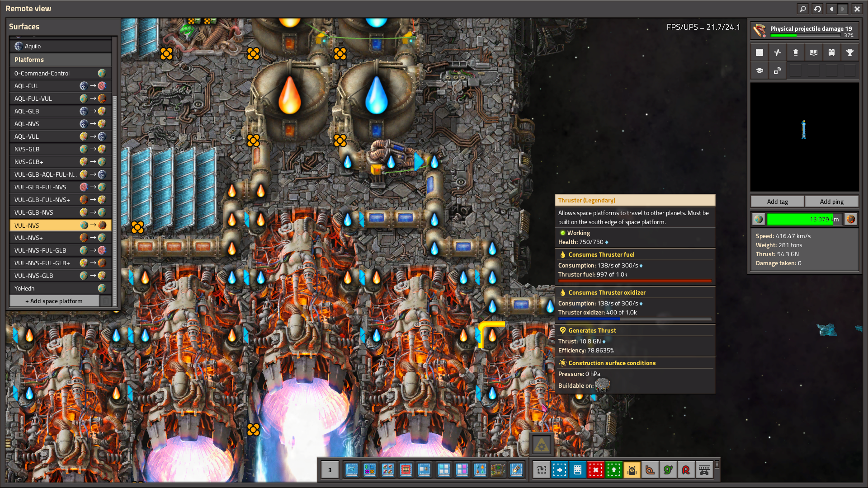This screenshot has height=488, width=868.
Task: Click the orange spiral shortcut icon
Action: point(650,470)
